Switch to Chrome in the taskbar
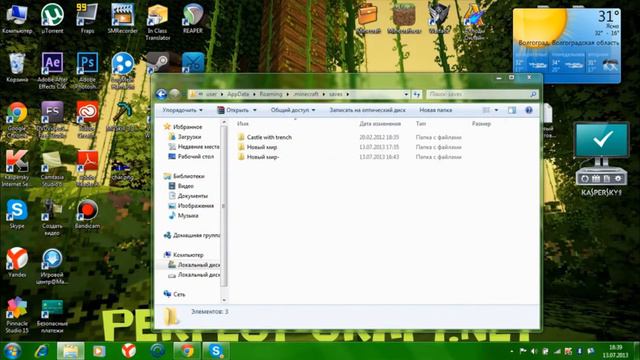The width and height of the screenshot is (640, 360). [x=187, y=351]
